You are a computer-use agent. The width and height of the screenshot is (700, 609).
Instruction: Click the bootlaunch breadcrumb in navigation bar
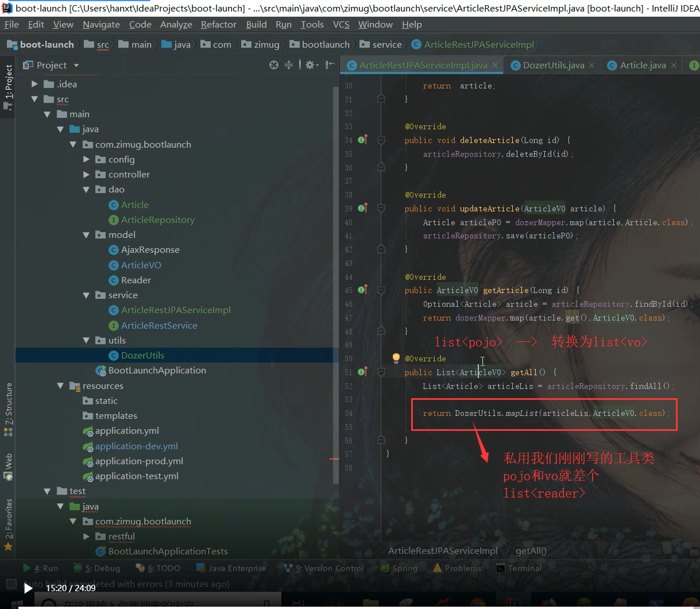tap(320, 44)
